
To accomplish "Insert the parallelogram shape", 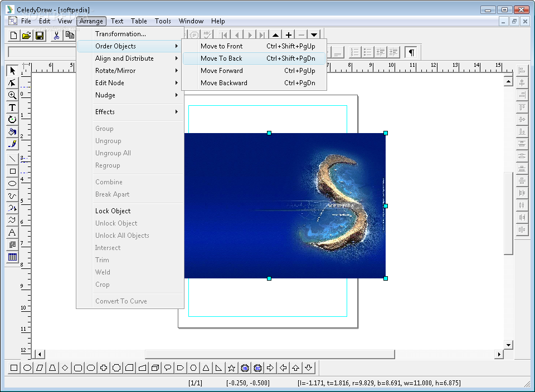I will click(40, 368).
